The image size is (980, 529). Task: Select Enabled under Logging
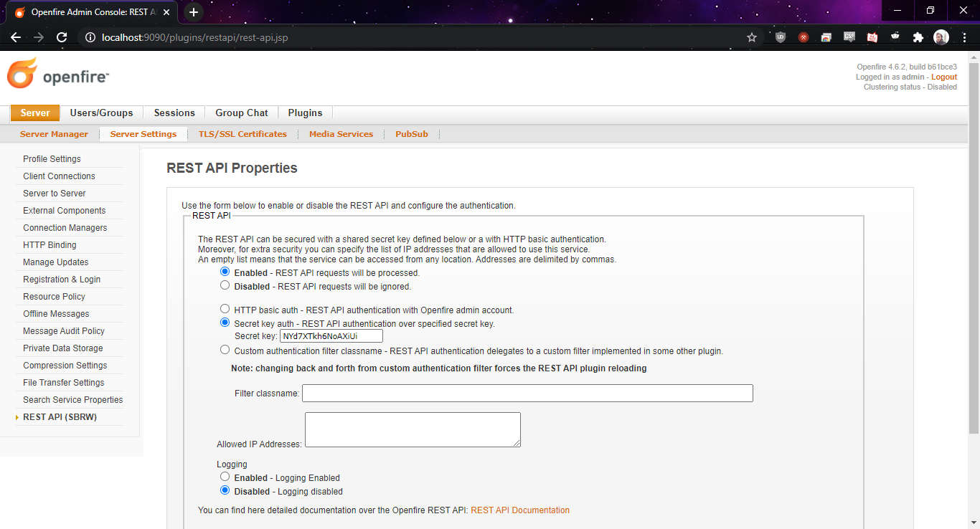point(225,477)
